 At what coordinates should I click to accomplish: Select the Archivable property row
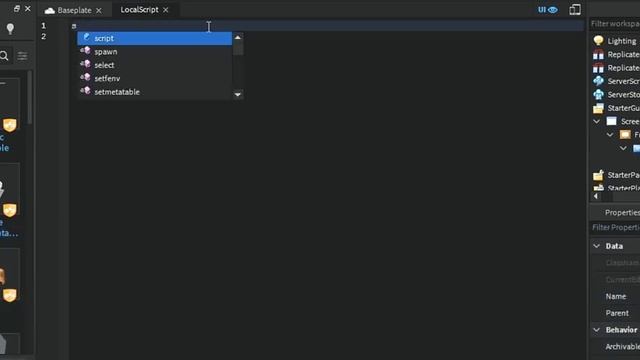coord(616,347)
